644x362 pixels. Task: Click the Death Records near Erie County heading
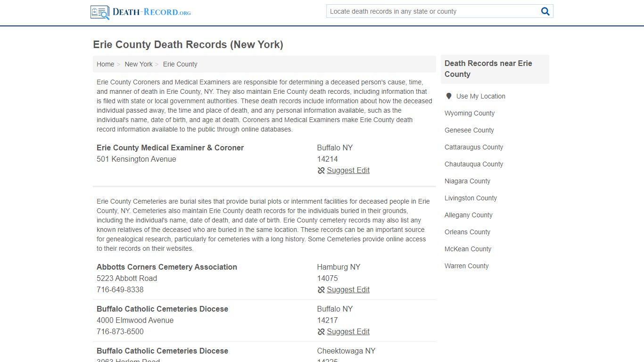[488, 69]
